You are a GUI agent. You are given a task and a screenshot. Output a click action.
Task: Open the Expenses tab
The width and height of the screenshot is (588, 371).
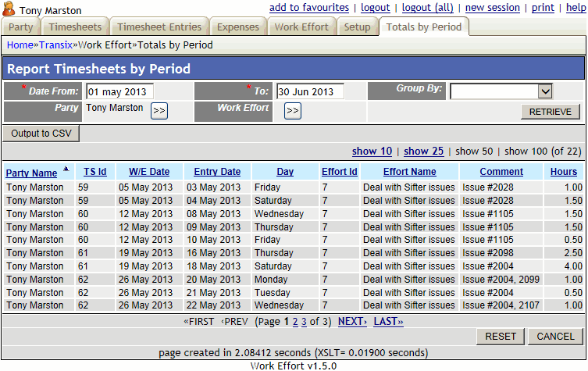pyautogui.click(x=237, y=27)
